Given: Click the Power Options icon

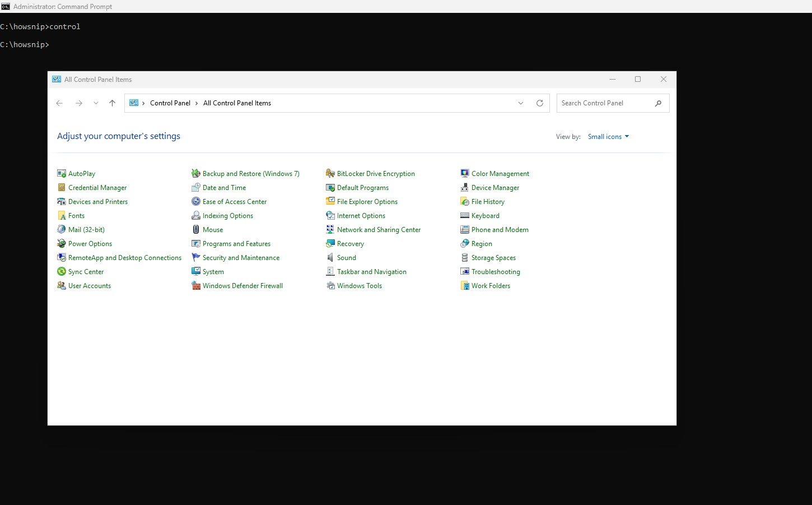Looking at the screenshot, I should tap(62, 244).
